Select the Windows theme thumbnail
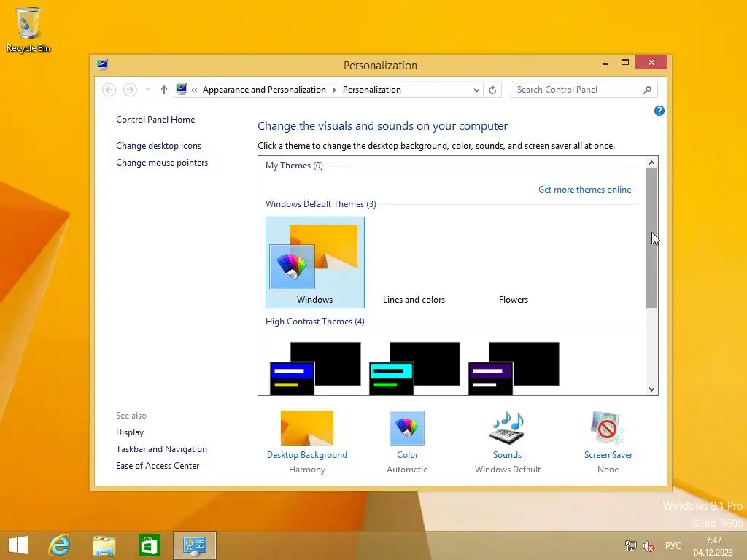 (315, 262)
